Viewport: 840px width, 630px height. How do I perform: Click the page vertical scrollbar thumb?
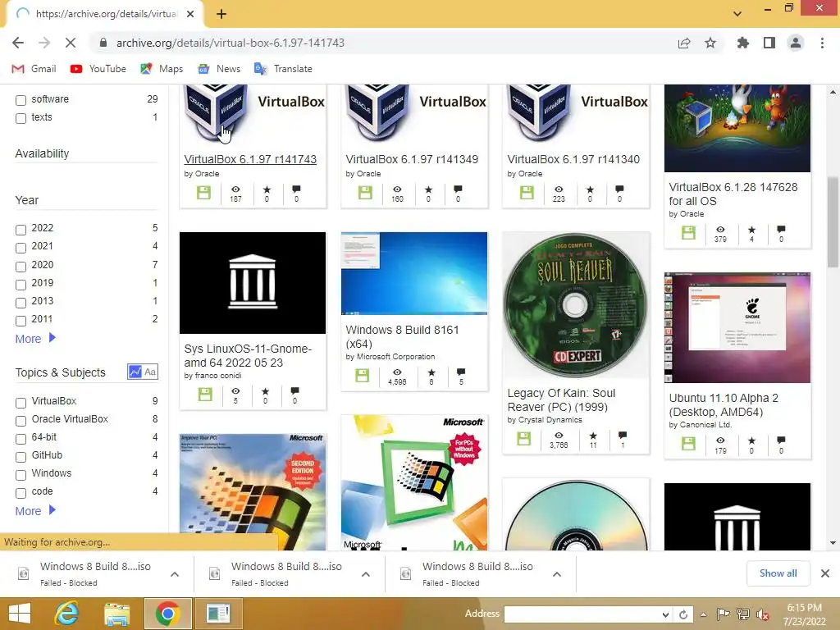pyautogui.click(x=833, y=221)
